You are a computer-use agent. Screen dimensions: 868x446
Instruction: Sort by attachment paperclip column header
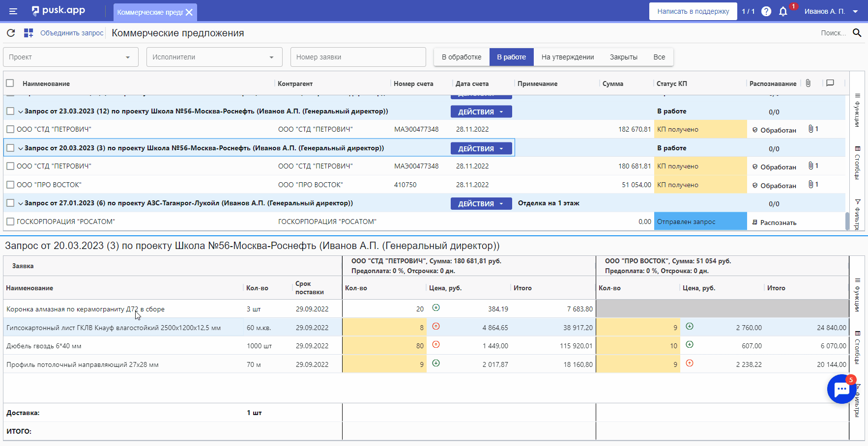pos(808,83)
